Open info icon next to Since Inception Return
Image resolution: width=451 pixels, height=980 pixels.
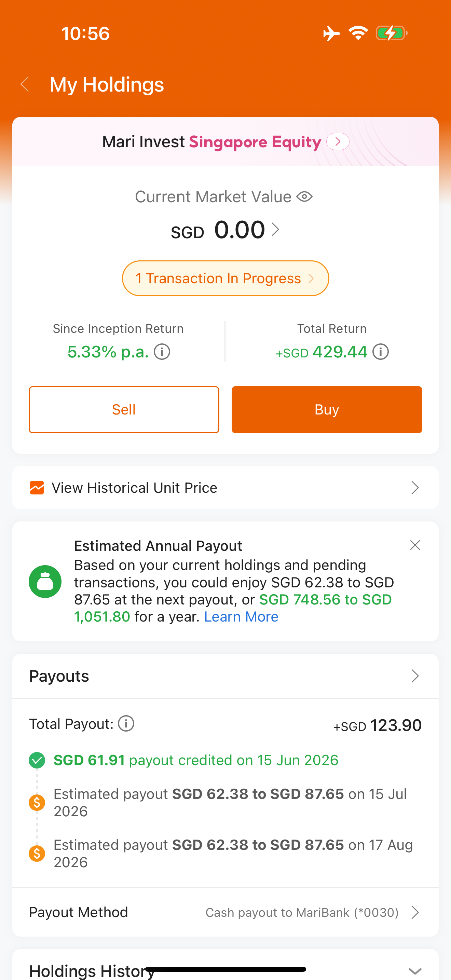click(162, 352)
